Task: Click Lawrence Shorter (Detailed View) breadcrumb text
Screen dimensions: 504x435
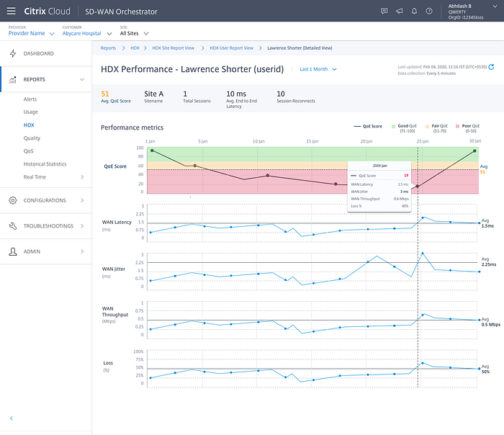Action: pyautogui.click(x=300, y=48)
